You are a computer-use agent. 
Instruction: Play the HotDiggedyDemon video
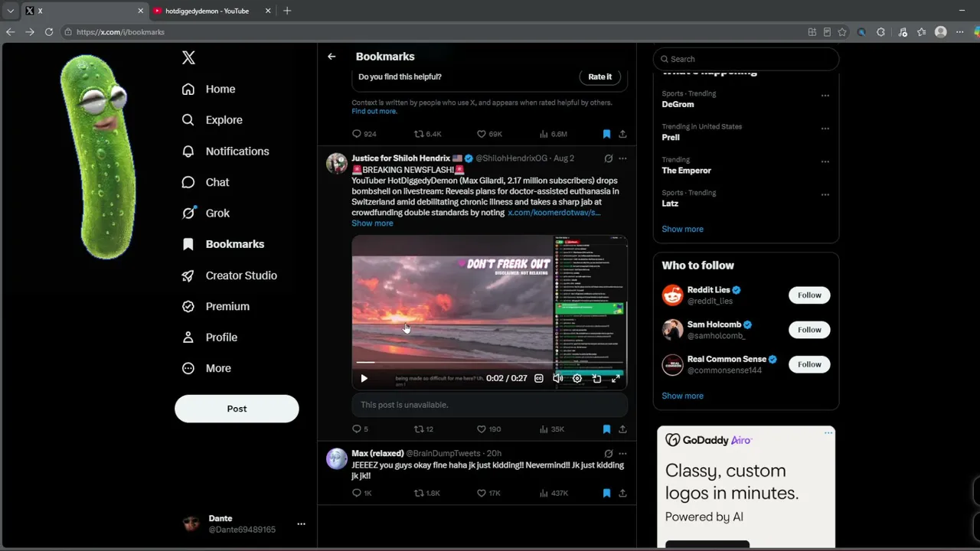364,378
